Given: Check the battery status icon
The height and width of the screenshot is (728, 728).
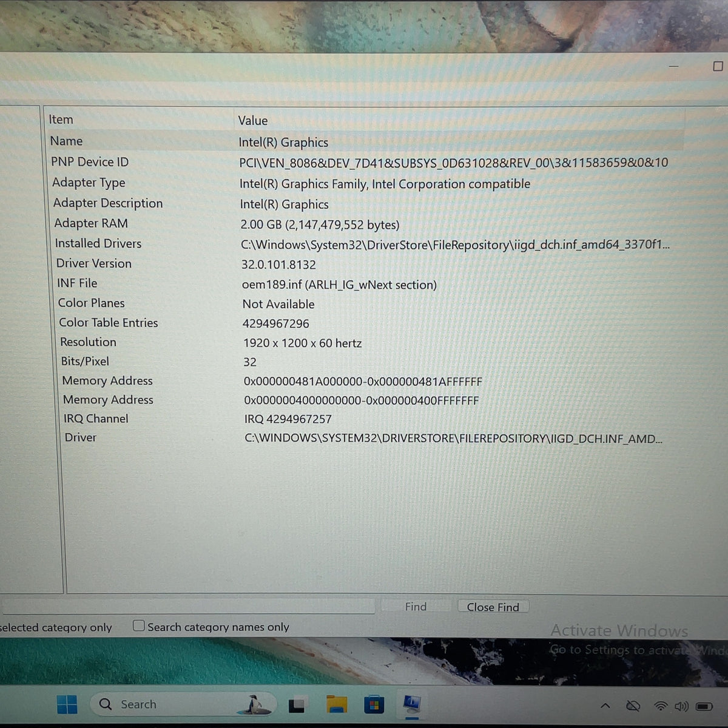Looking at the screenshot, I should 704,706.
